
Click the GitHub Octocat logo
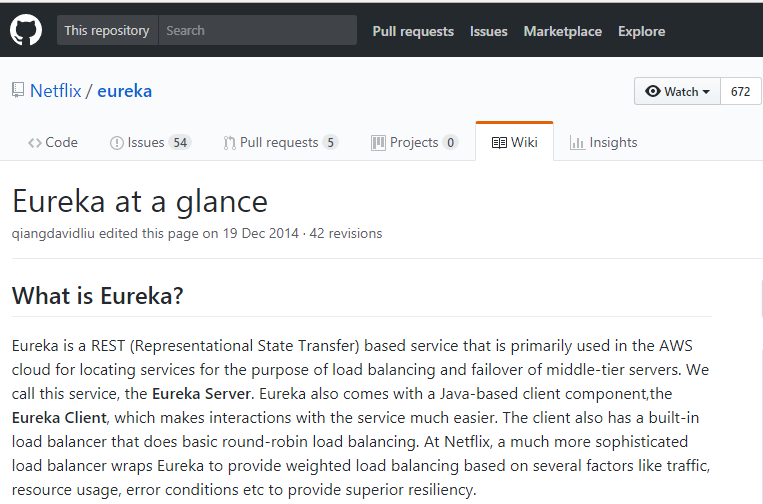point(26,30)
